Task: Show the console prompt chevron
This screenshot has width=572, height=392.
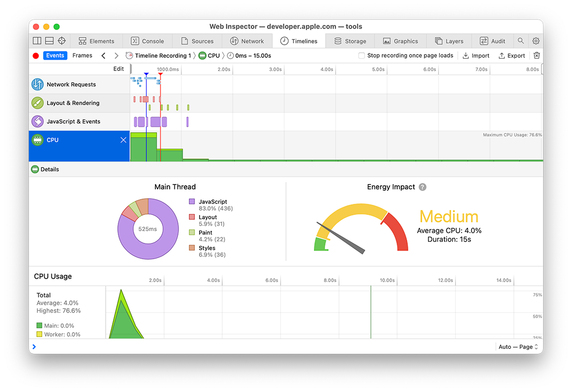Action: [34, 347]
